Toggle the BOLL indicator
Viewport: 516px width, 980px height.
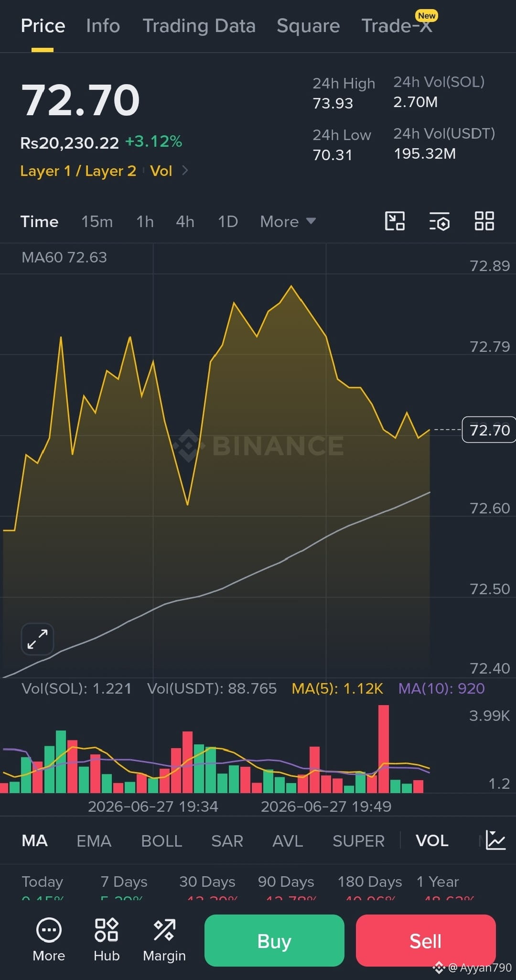click(162, 841)
